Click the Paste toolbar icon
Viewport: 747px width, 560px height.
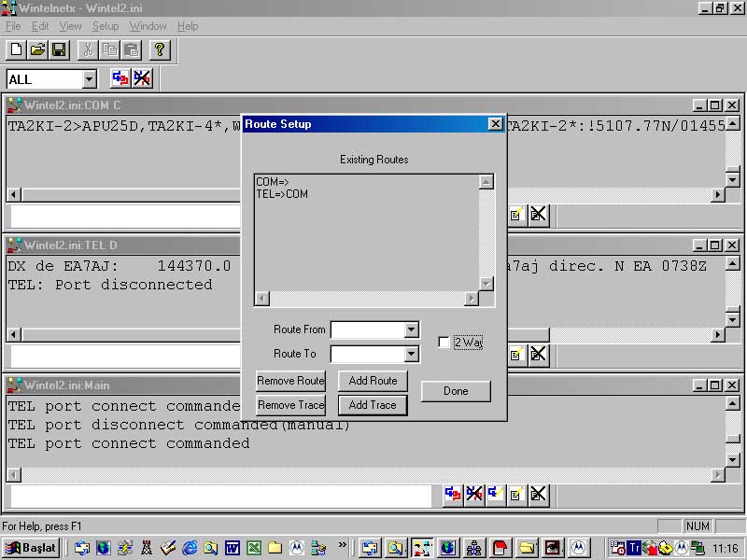pos(132,49)
